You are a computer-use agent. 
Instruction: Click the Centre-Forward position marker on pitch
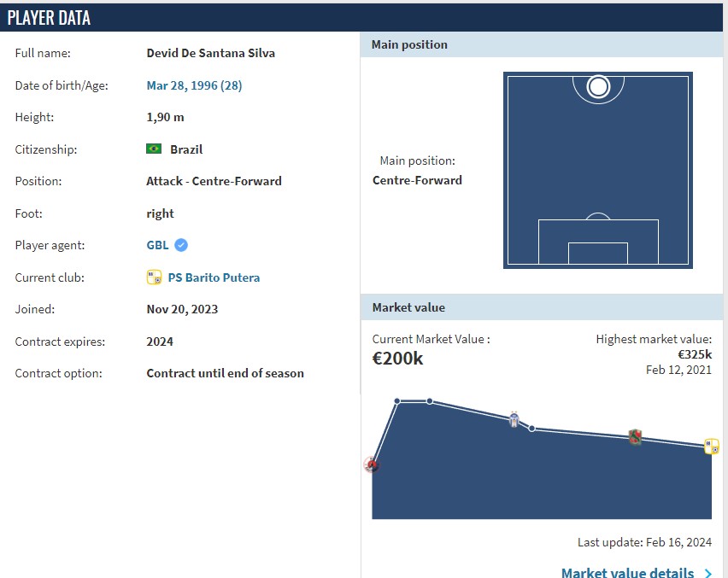tap(598, 86)
